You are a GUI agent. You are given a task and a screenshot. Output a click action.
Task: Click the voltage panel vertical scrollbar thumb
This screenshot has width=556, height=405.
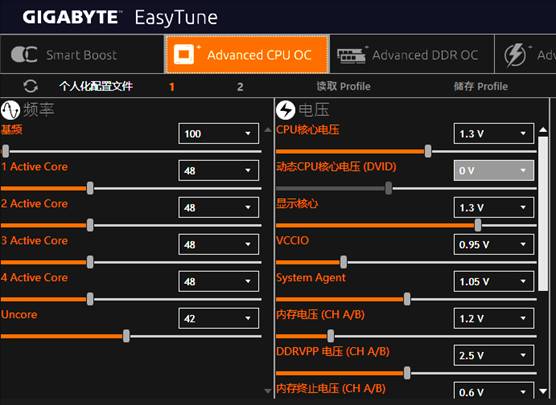(543, 213)
